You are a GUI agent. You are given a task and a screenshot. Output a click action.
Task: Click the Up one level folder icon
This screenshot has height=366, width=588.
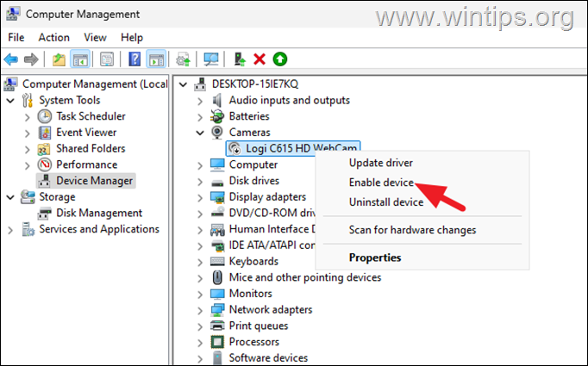point(59,59)
